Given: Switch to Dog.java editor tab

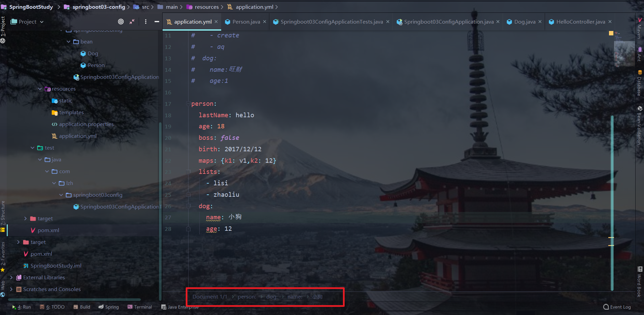Looking at the screenshot, I should [525, 22].
